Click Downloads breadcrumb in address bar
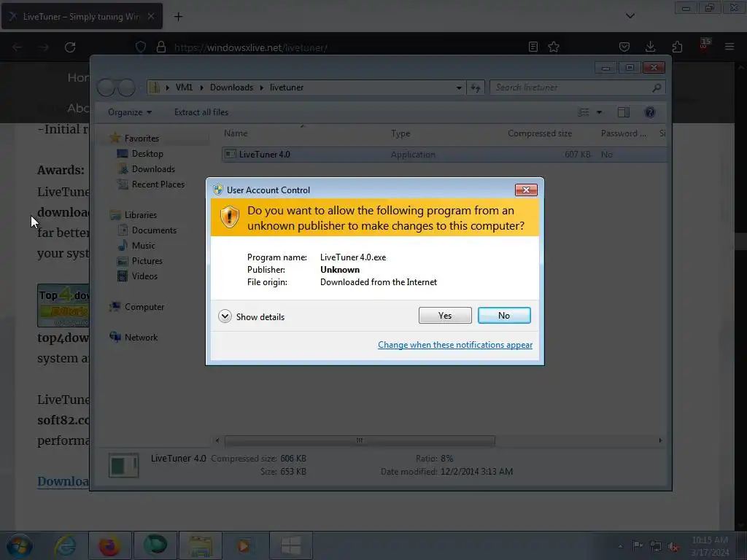The height and width of the screenshot is (560, 747). 231,87
